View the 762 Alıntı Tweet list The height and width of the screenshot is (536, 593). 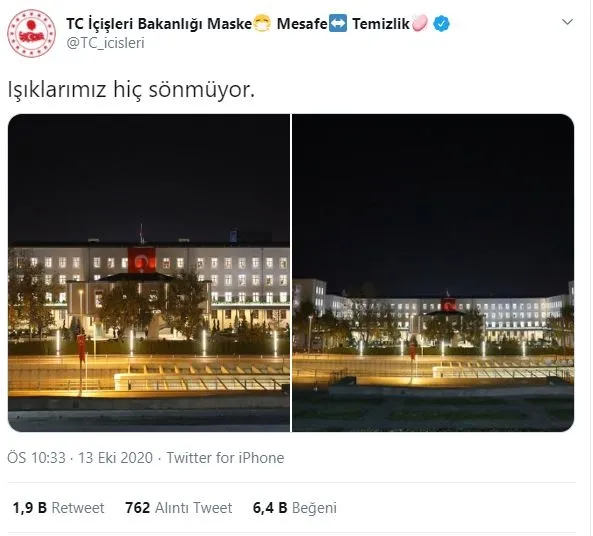pyautogui.click(x=179, y=508)
